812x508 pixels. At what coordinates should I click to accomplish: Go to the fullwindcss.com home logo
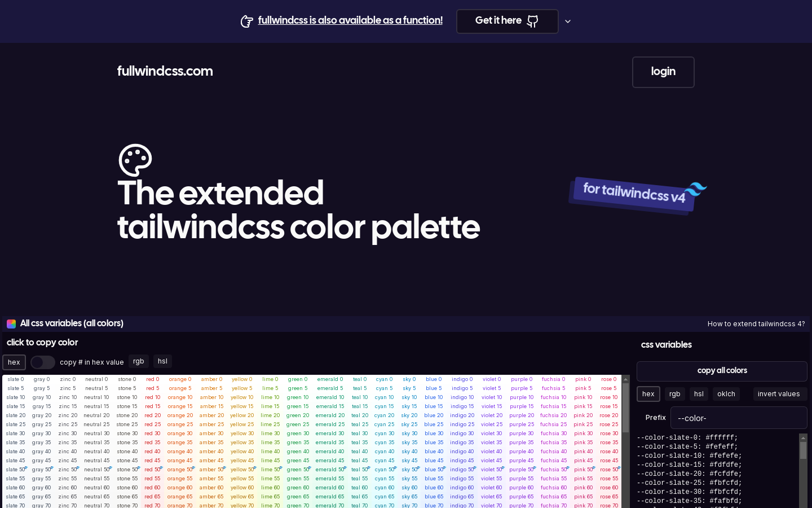click(x=165, y=71)
